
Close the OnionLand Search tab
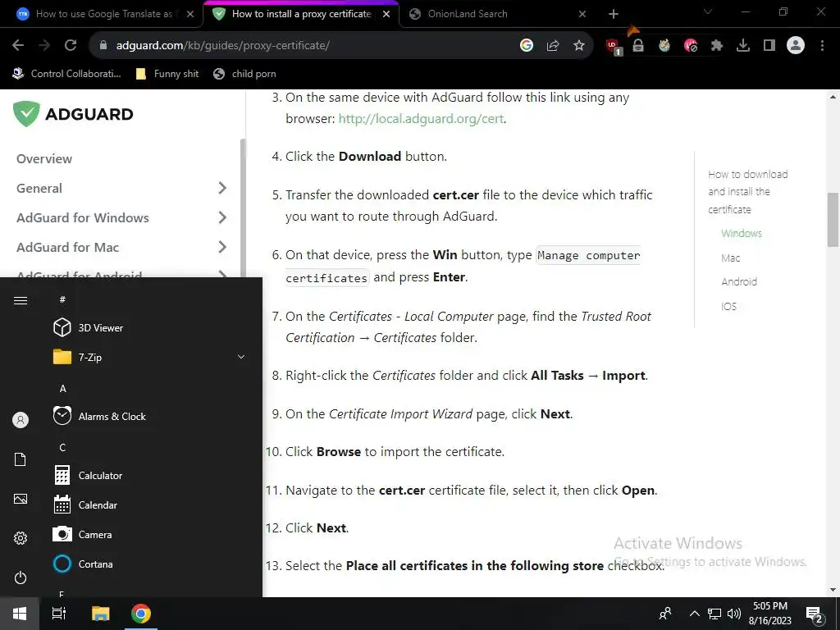(582, 14)
